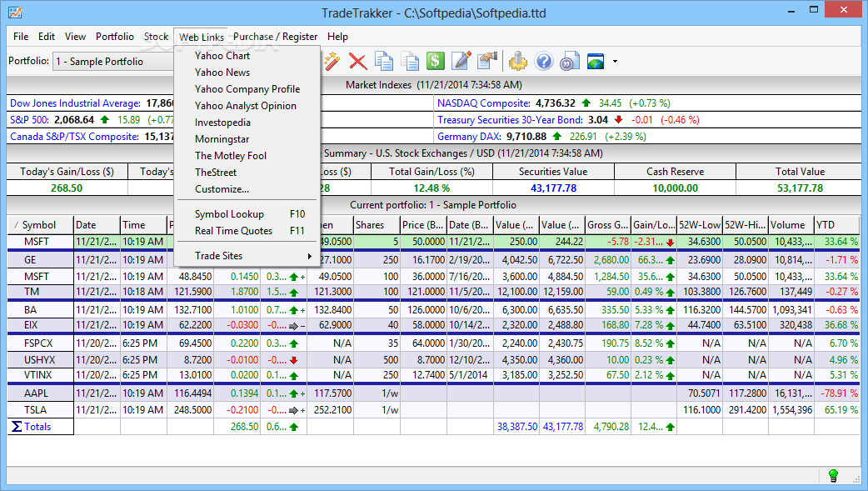Sort by the Symbol column header

pos(41,225)
